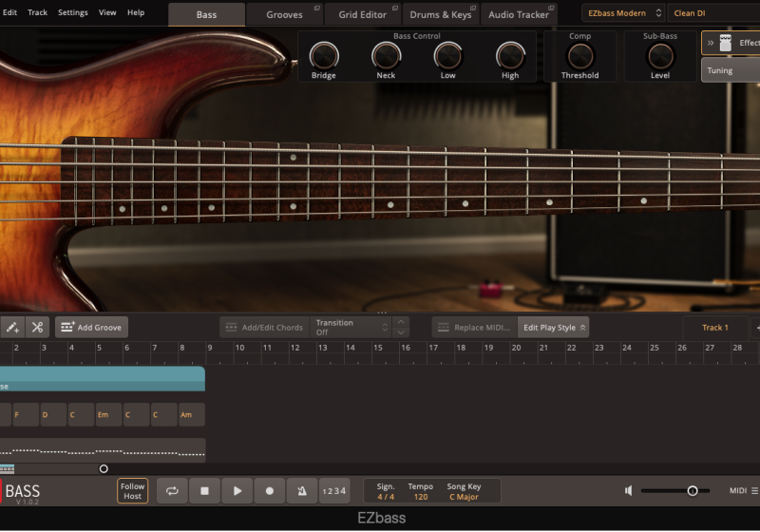Click the Sub-Bass Level knob

[660, 56]
